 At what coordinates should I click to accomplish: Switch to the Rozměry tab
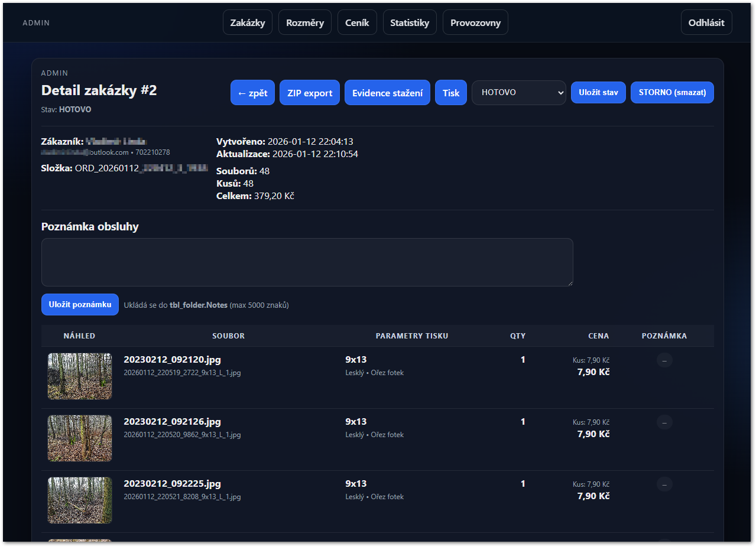click(x=304, y=22)
